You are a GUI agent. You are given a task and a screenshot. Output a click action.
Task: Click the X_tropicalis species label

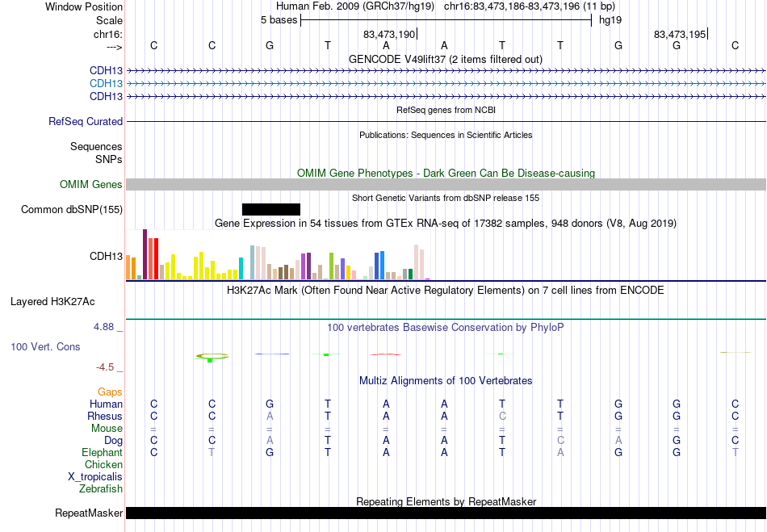click(95, 477)
